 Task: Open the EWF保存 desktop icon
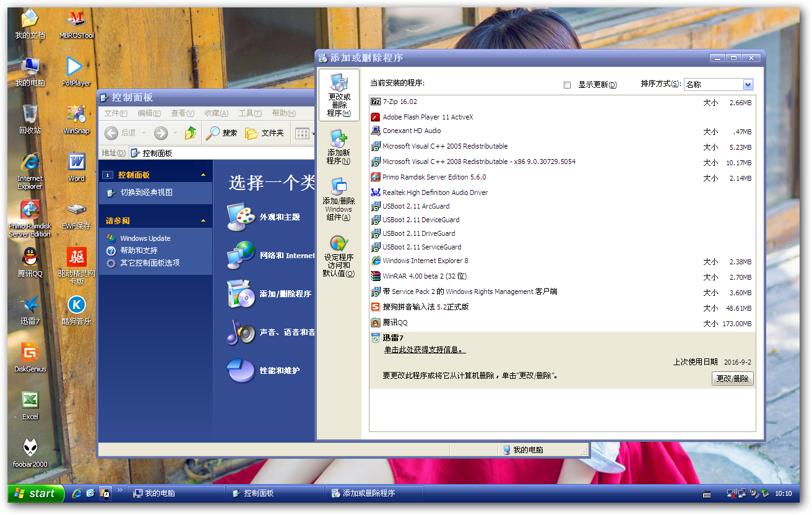(76, 215)
